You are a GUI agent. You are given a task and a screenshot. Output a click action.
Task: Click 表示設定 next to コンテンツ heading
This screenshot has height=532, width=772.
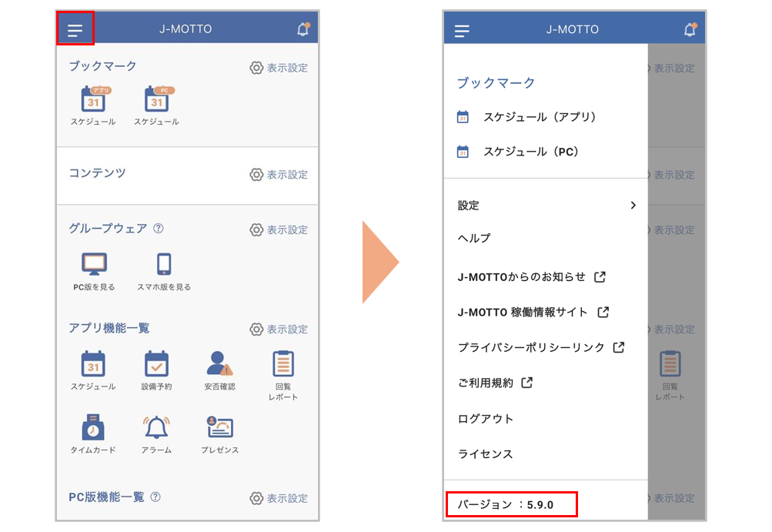tap(279, 175)
